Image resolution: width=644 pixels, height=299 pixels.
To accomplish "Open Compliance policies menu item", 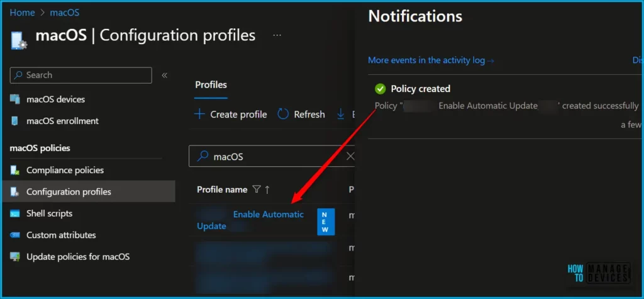I will tap(65, 170).
